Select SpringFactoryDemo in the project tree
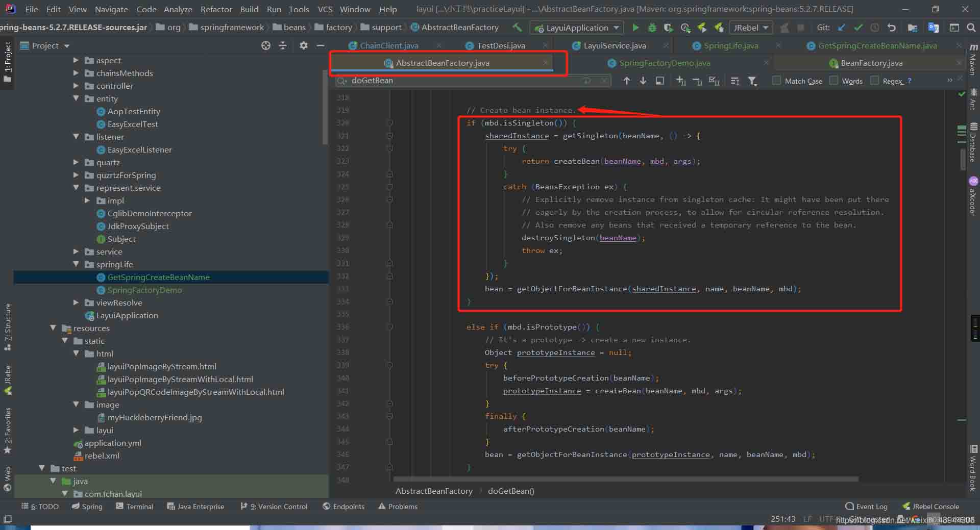Screen dimensions: 980x530 (144, 290)
